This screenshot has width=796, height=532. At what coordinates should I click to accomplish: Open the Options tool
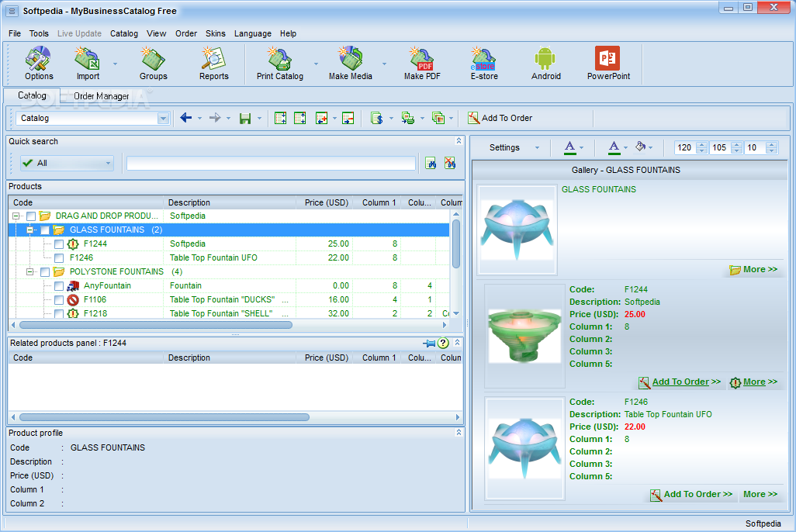click(x=39, y=63)
